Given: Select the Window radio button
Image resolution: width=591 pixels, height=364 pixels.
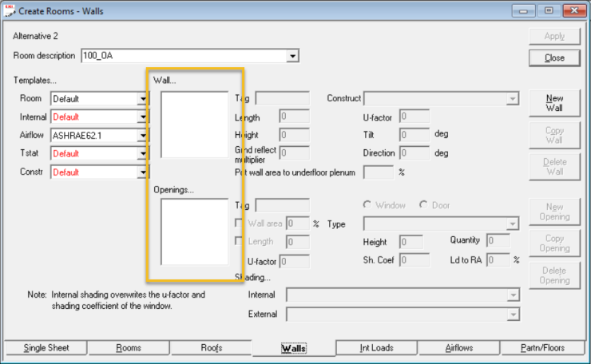Looking at the screenshot, I should click(x=367, y=204).
